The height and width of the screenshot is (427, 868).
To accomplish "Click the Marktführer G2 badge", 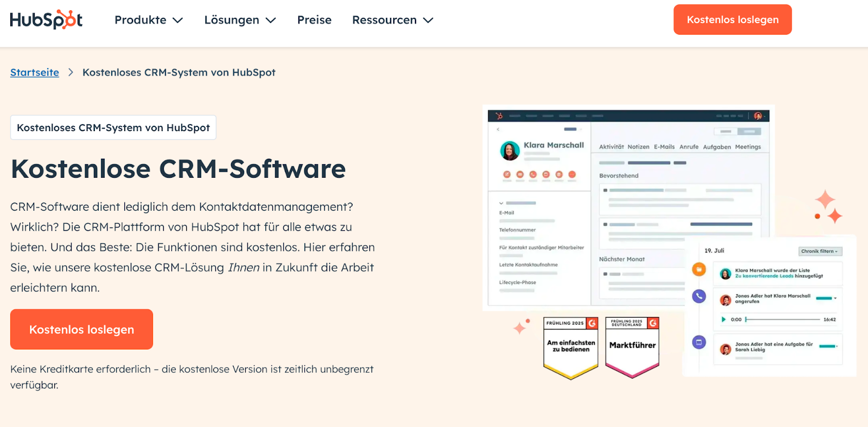I will pos(632,347).
